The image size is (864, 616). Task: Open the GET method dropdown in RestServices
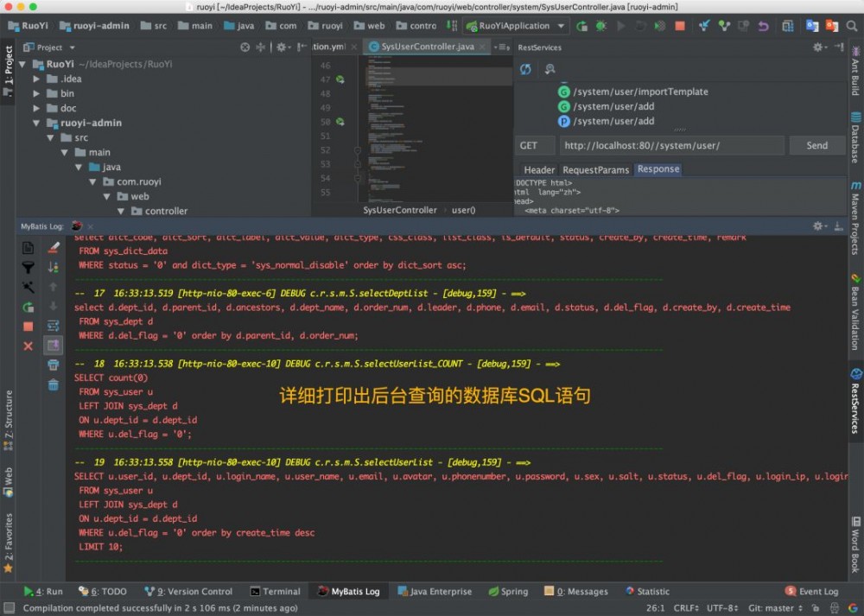click(x=534, y=145)
